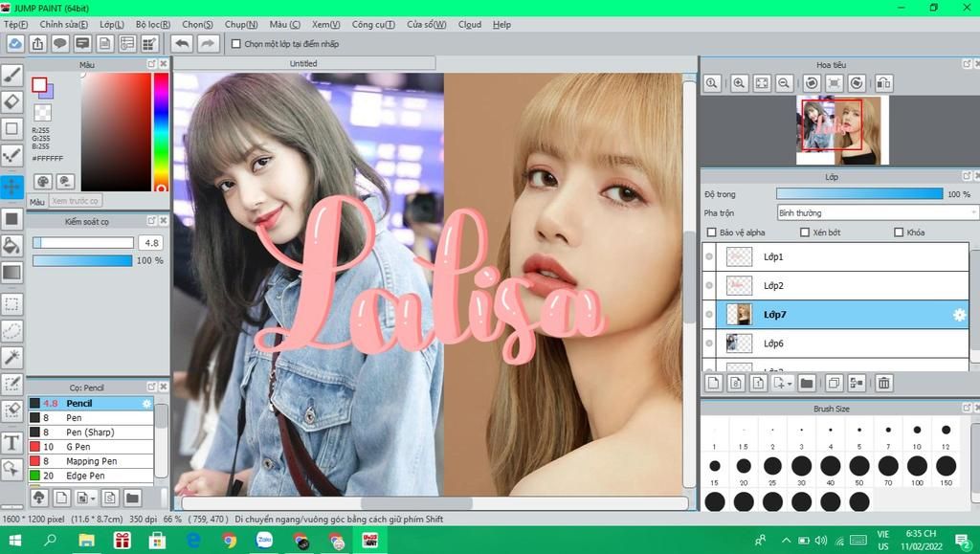This screenshot has width=980, height=554.
Task: Click the 'Độ trong' layer opacity slider
Action: point(859,194)
